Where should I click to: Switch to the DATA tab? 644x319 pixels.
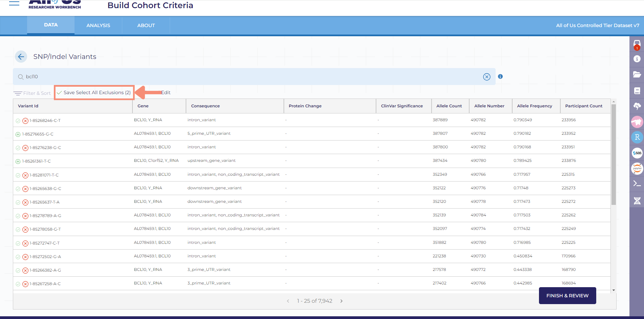[51, 25]
